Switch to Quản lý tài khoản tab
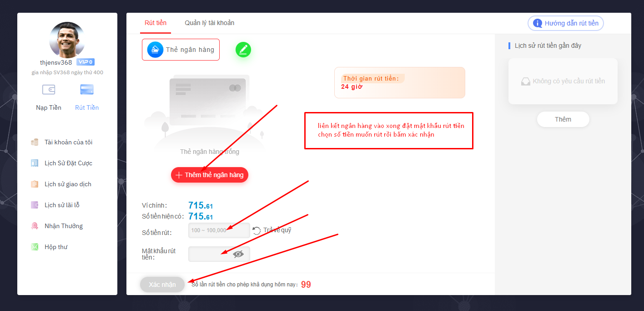The image size is (644, 311). pos(210,23)
